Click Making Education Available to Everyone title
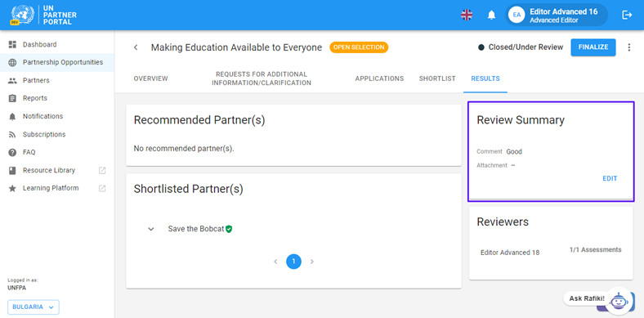The image size is (644, 318). (236, 47)
